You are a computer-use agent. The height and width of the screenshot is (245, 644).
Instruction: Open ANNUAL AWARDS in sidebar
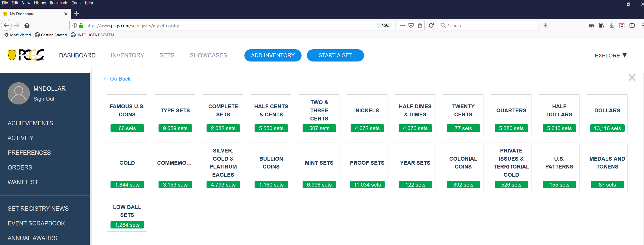(33, 238)
